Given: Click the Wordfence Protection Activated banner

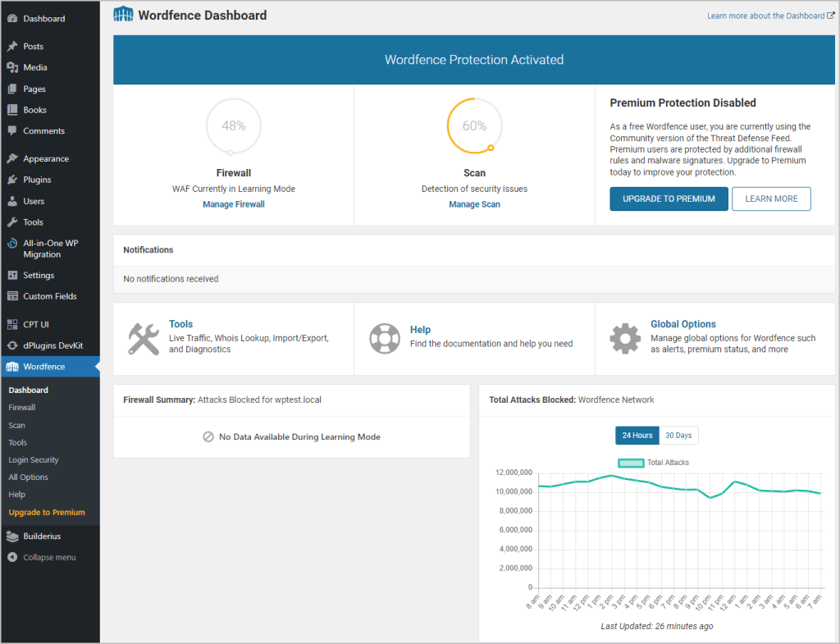Looking at the screenshot, I should click(x=473, y=59).
